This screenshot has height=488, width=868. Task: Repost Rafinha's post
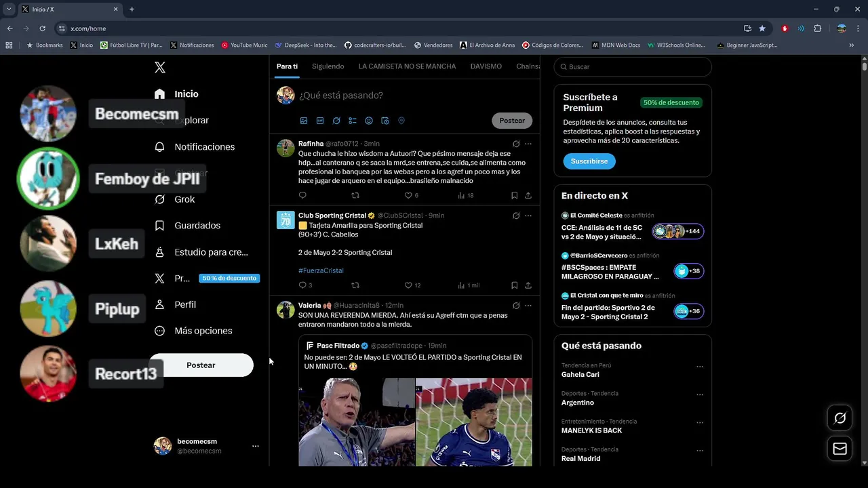(x=355, y=195)
